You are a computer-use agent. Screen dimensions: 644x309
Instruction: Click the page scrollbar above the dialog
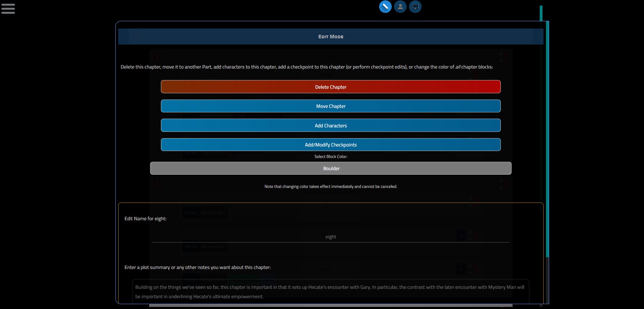click(541, 13)
